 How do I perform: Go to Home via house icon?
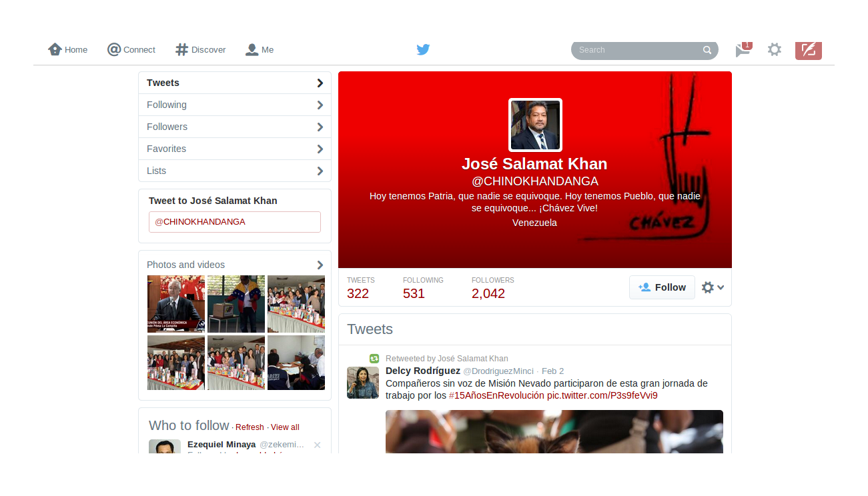click(x=55, y=49)
